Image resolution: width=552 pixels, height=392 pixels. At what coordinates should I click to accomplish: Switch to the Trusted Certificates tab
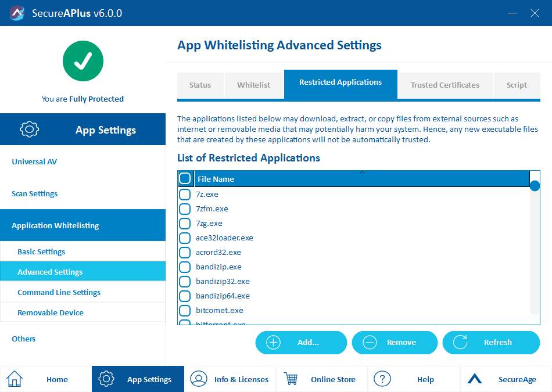[x=445, y=85]
